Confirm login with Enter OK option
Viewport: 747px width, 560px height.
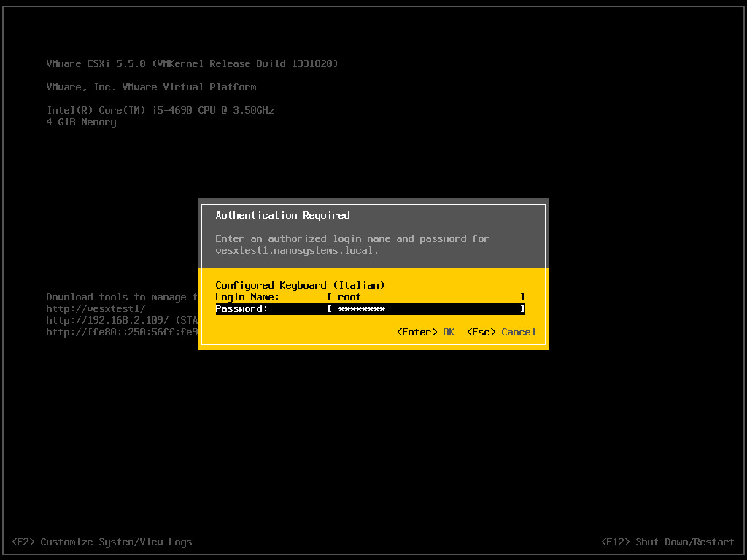click(x=425, y=332)
